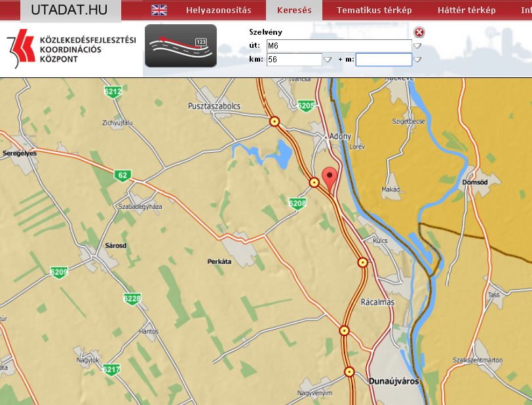Expand the út road dropdown arrow

[x=417, y=46]
